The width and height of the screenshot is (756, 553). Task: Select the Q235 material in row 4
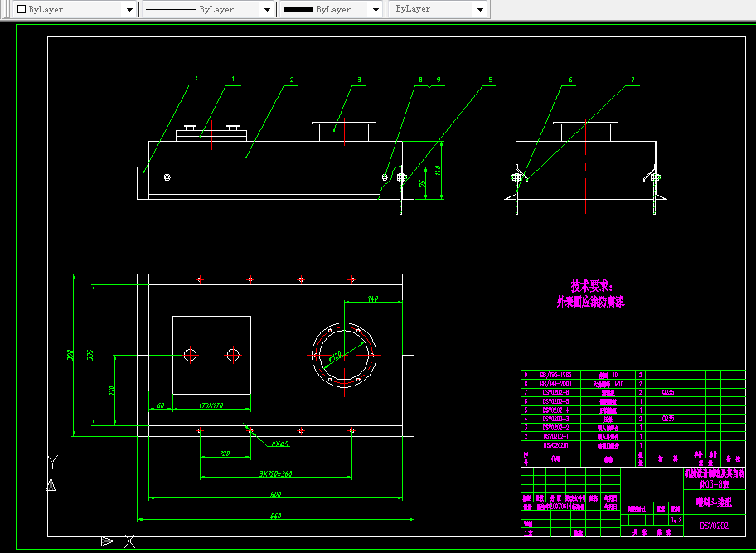tap(668, 419)
